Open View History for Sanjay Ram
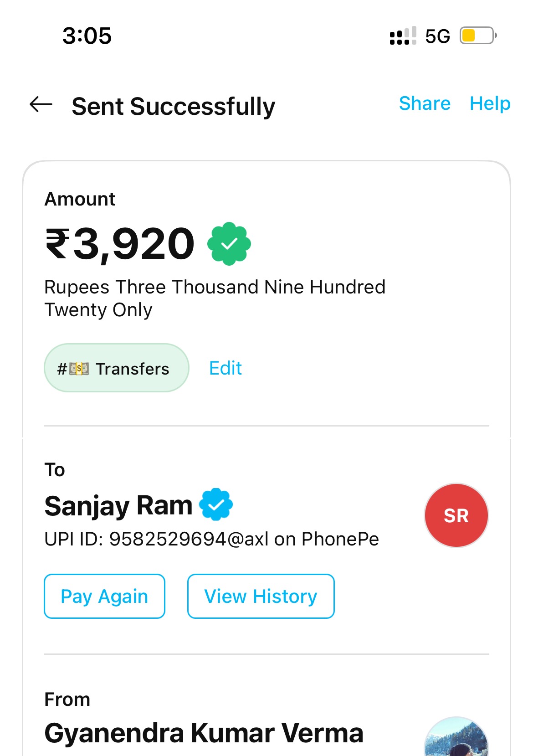533x756 pixels. coord(261,596)
